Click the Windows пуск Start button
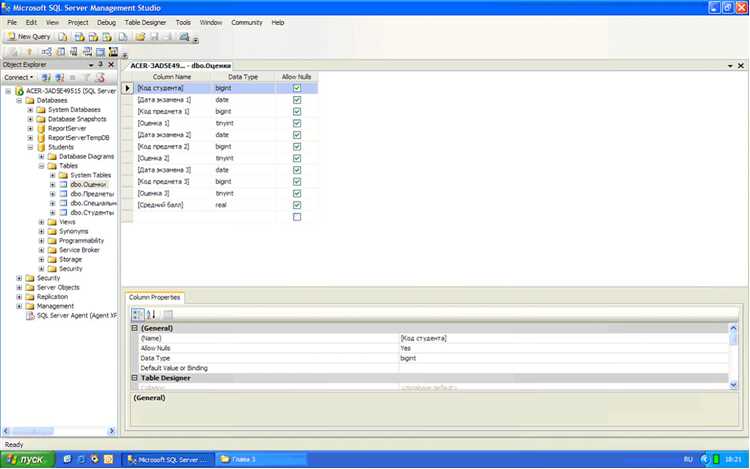Viewport: 750px width, 469px height. pos(28,459)
